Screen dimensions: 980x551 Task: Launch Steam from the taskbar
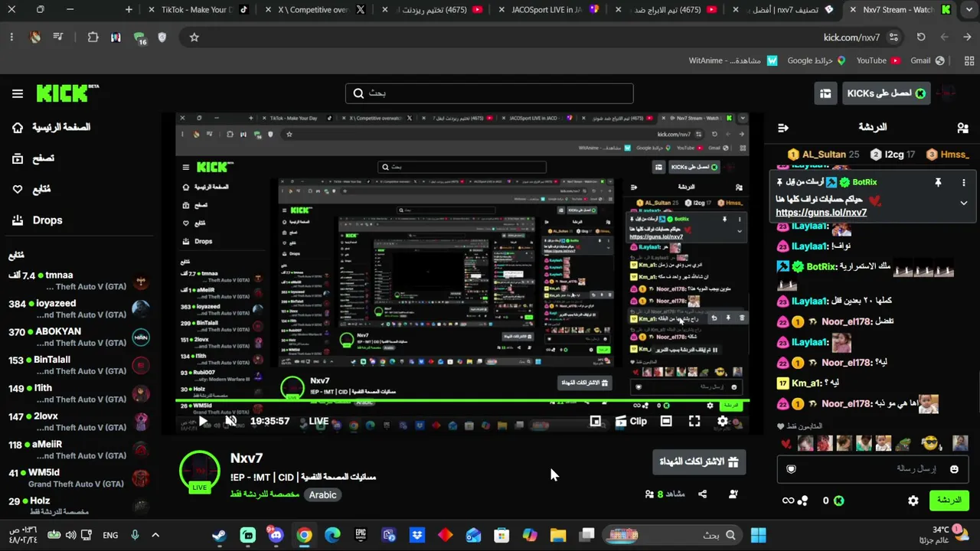pos(220,535)
